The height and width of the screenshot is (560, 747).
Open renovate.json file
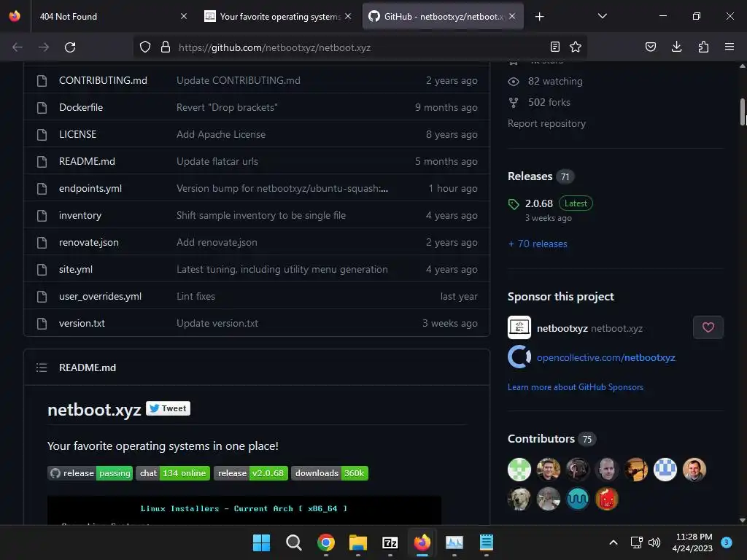(x=88, y=242)
